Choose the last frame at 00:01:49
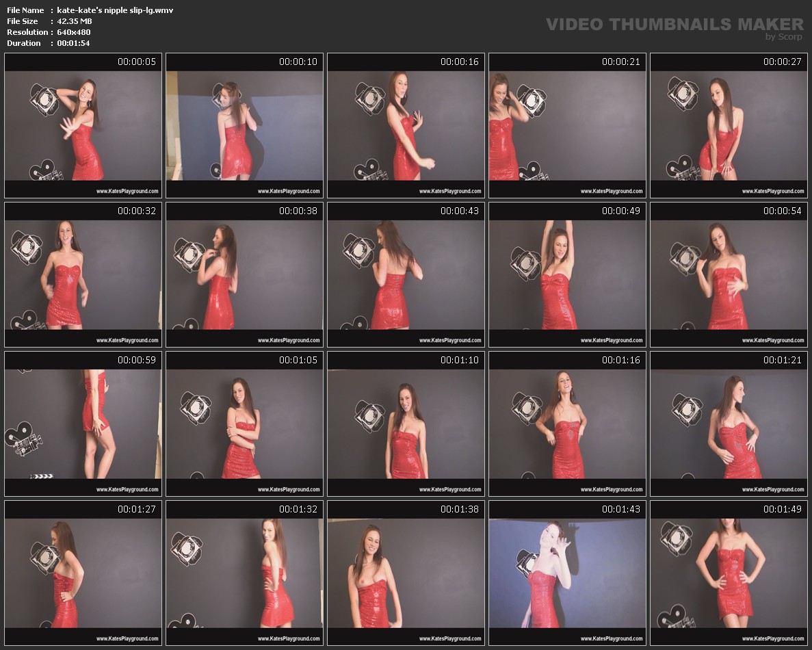The image size is (812, 650). click(x=729, y=573)
